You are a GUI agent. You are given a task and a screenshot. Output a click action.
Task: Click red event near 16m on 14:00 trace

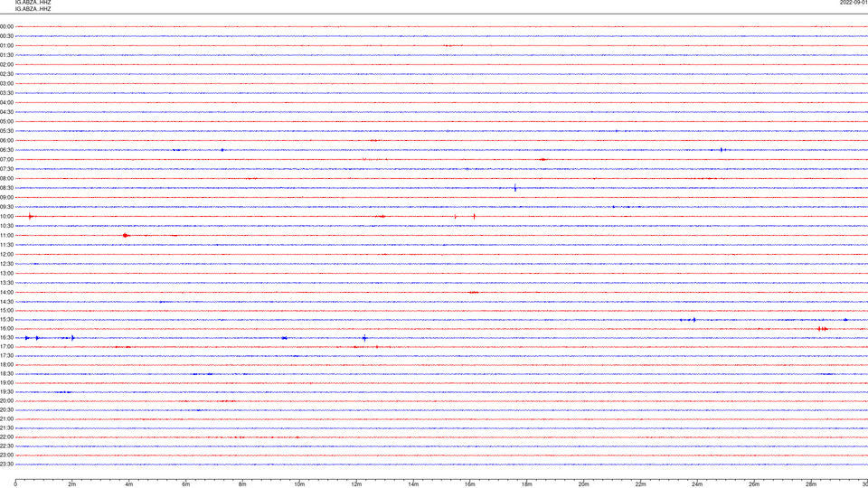[473, 292]
